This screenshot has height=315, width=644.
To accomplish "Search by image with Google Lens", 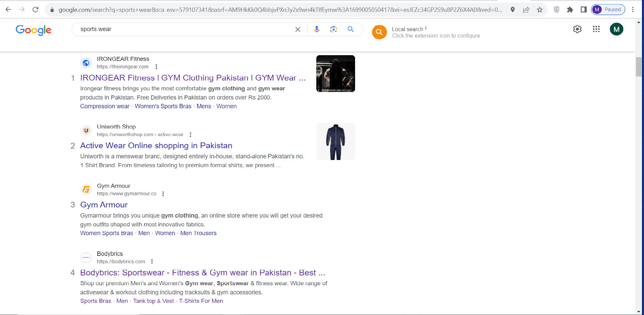I will [334, 29].
